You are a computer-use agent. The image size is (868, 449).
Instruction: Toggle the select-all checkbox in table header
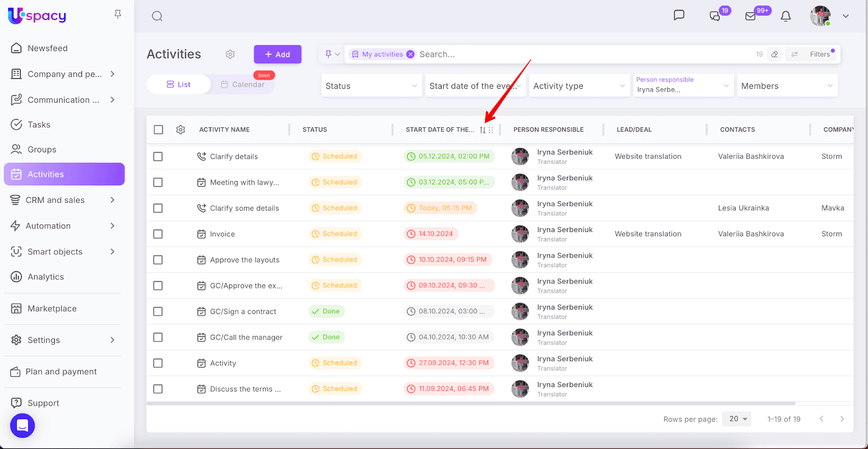tap(158, 130)
